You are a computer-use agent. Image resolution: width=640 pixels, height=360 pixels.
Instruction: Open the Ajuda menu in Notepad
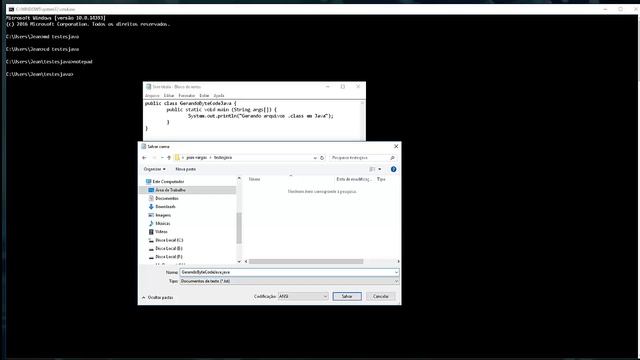[x=219, y=96]
